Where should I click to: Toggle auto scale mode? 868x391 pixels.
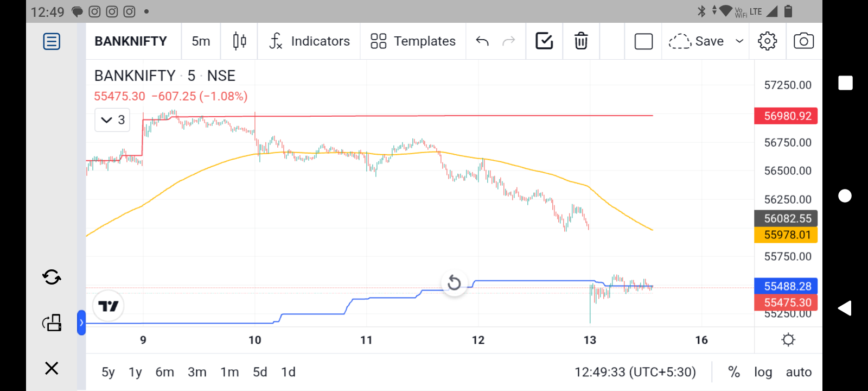799,372
